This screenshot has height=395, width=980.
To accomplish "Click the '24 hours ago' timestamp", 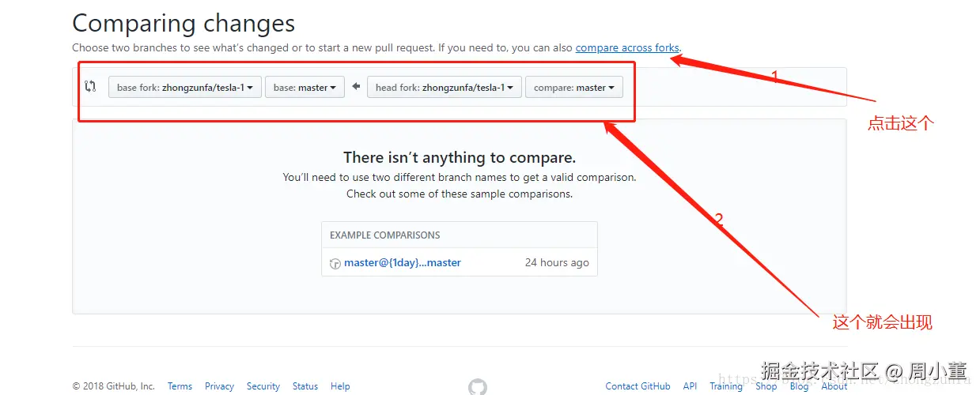I will pyautogui.click(x=557, y=262).
